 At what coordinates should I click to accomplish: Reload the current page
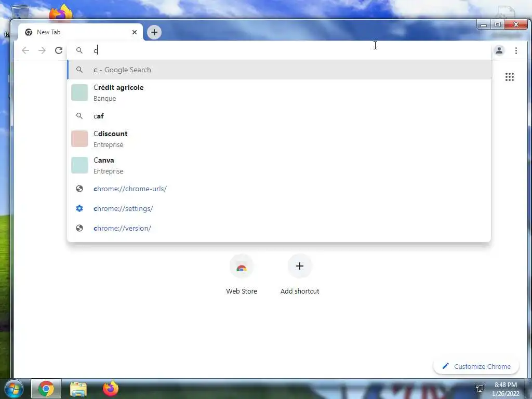(59, 50)
